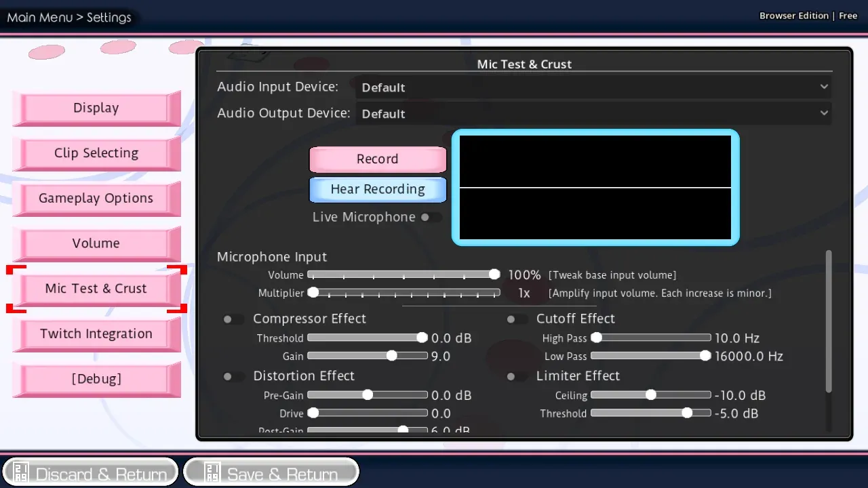Enable the Cutoff Effect toggle

[x=517, y=319]
